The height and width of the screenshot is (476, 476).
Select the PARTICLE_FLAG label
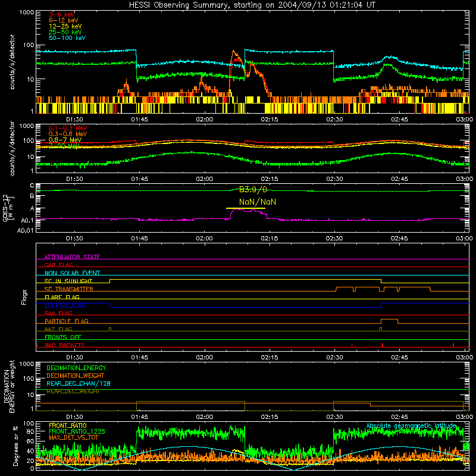67,321
